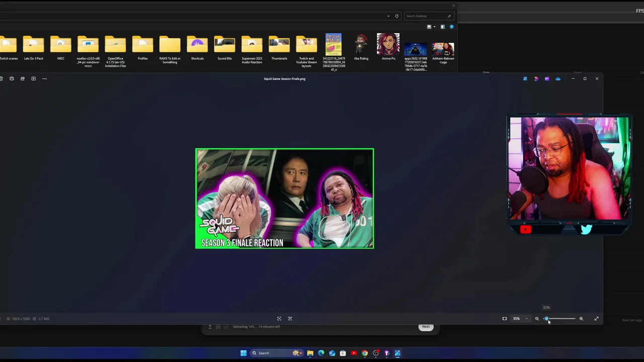Open Microsoft Store from the taskbar
The height and width of the screenshot is (362, 644).
[x=343, y=353]
